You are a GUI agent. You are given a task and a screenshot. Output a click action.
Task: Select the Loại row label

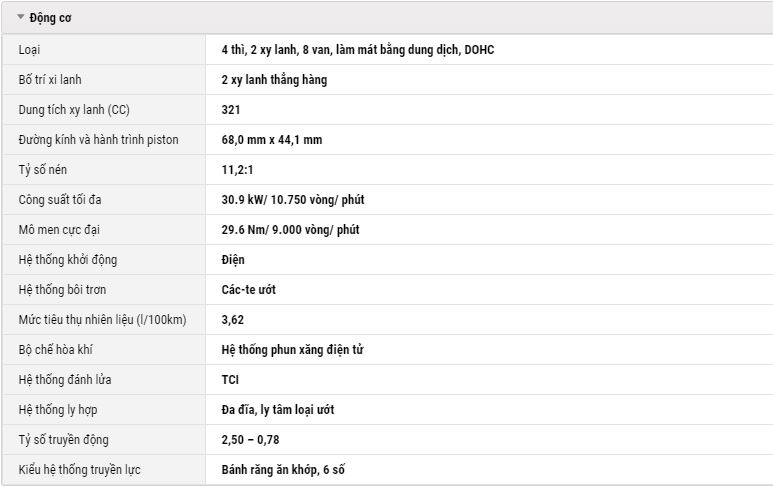[x=29, y=50]
